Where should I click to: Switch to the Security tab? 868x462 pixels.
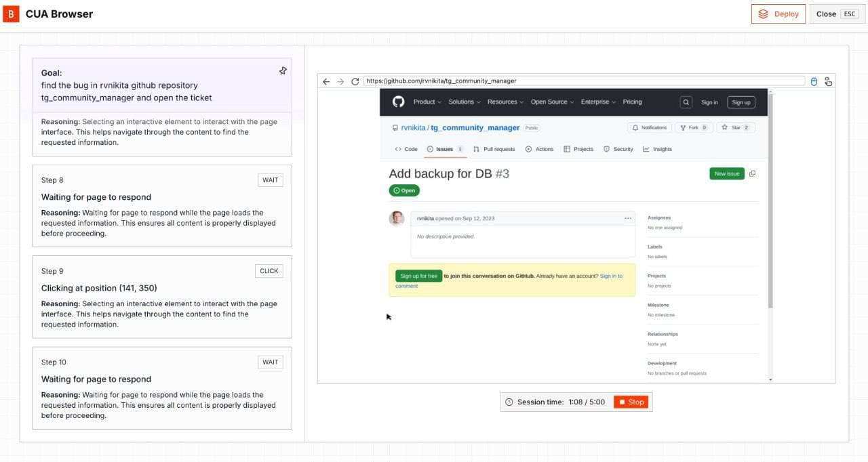coord(618,149)
